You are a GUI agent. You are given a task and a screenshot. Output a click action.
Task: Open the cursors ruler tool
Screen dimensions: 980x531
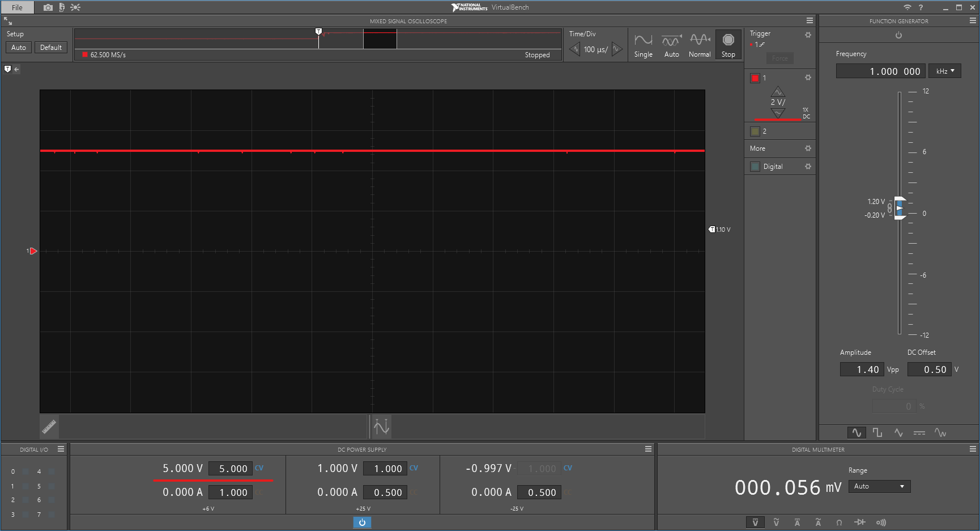(x=49, y=426)
